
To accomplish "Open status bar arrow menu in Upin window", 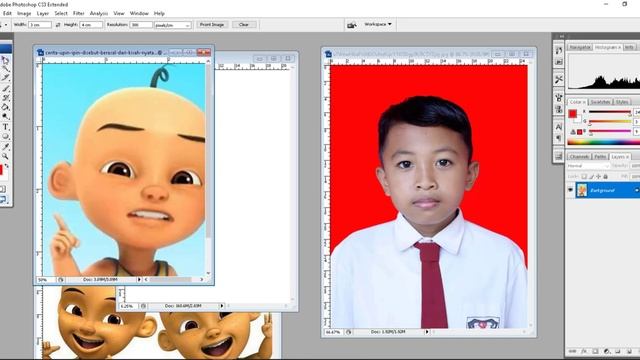I will point(139,280).
